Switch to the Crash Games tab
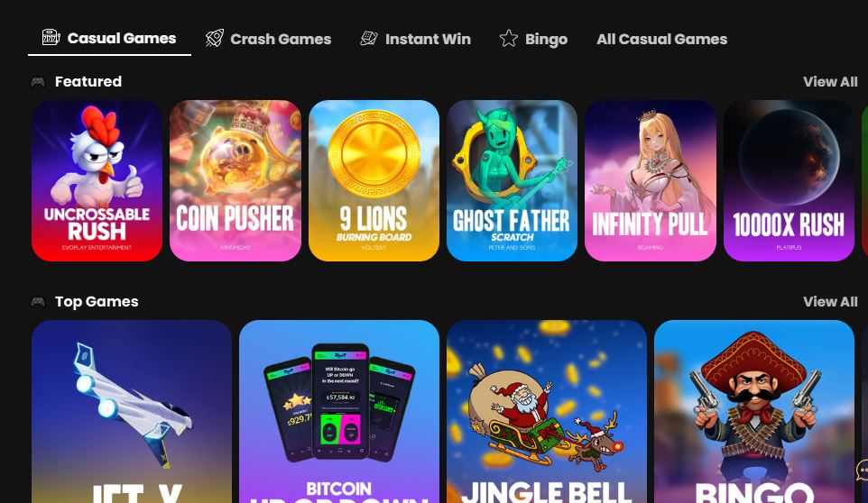The height and width of the screenshot is (503, 868). tap(269, 39)
